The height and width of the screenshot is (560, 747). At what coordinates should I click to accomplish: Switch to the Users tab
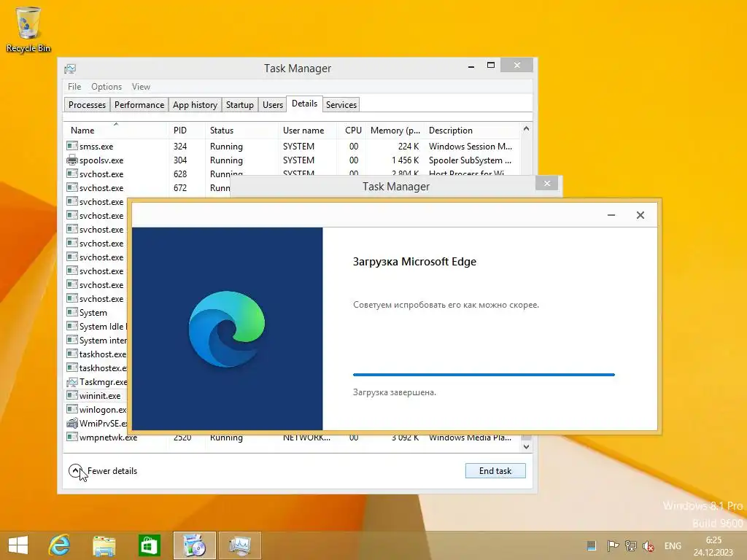[x=273, y=105]
